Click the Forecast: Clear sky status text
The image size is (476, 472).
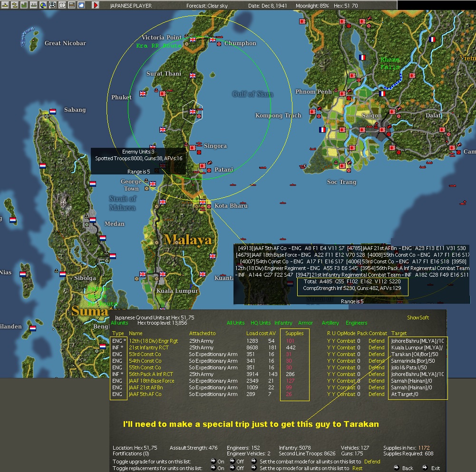[207, 5]
